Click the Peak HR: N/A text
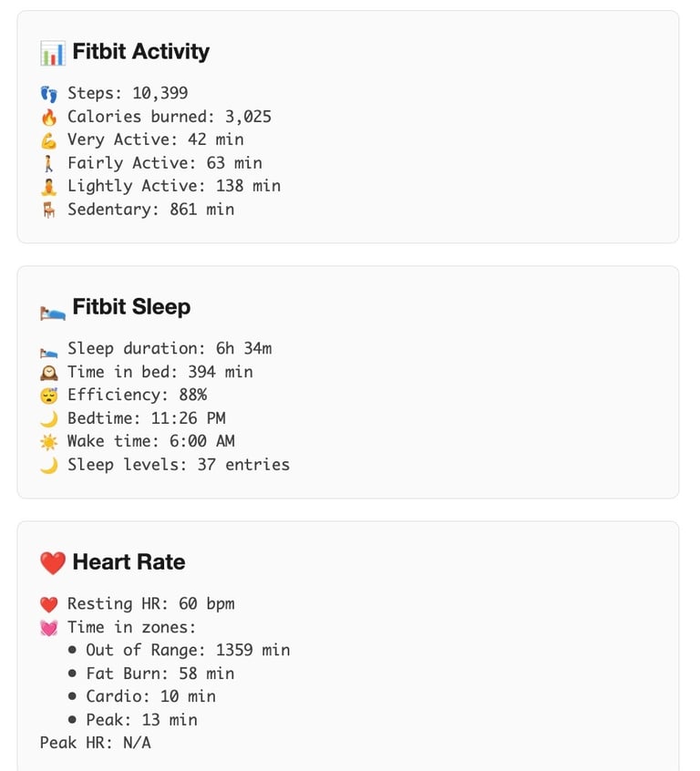The height and width of the screenshot is (771, 700). [x=96, y=743]
